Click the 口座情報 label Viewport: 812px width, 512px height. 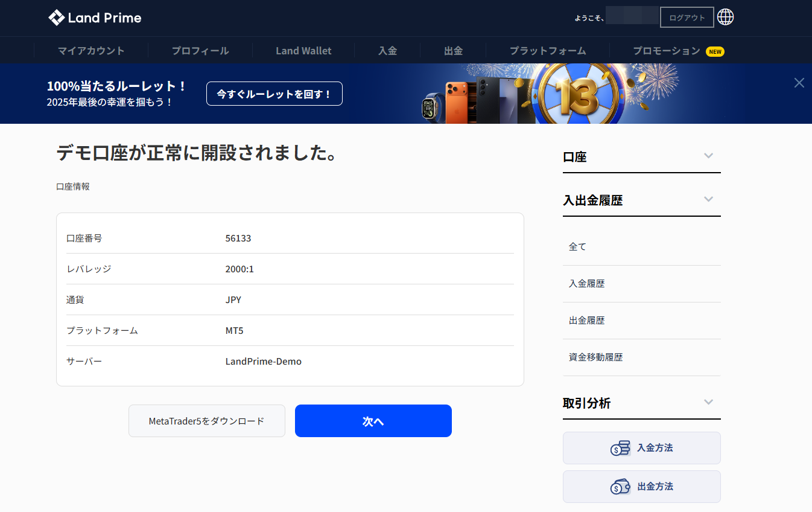click(x=73, y=187)
